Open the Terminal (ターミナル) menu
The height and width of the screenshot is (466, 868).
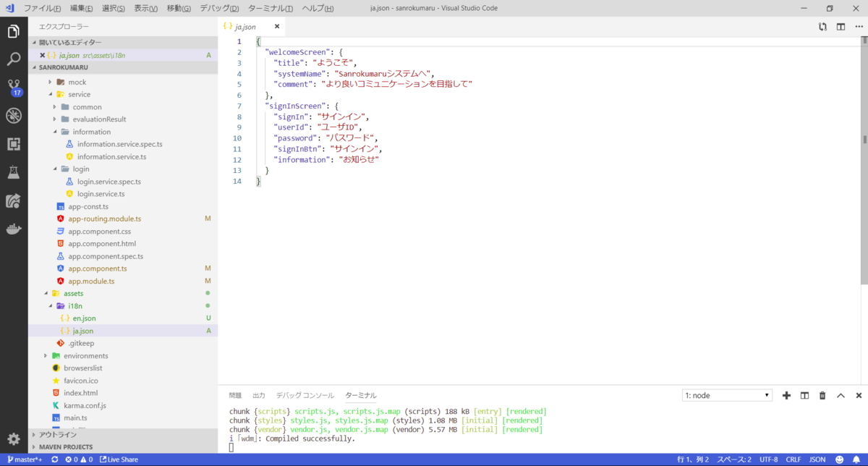[x=270, y=9]
